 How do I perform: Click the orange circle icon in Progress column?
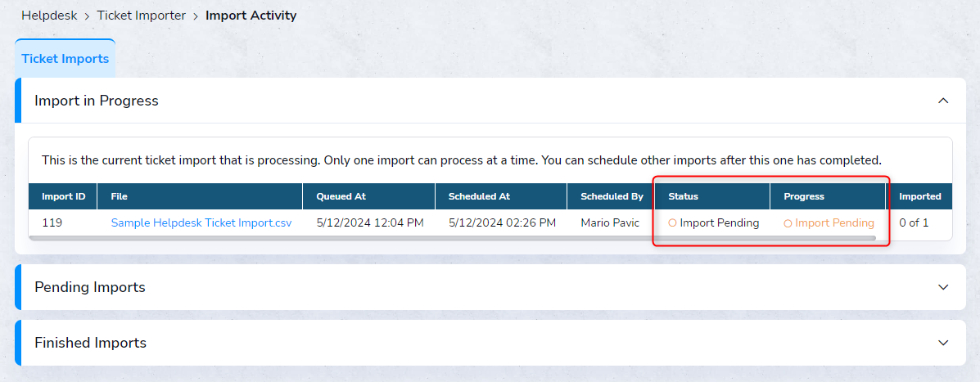tap(788, 222)
